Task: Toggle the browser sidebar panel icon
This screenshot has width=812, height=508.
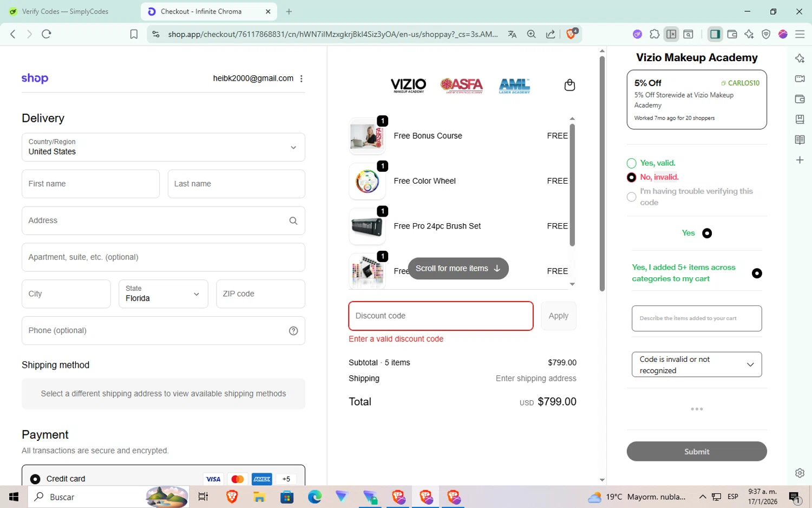Action: pyautogui.click(x=715, y=34)
